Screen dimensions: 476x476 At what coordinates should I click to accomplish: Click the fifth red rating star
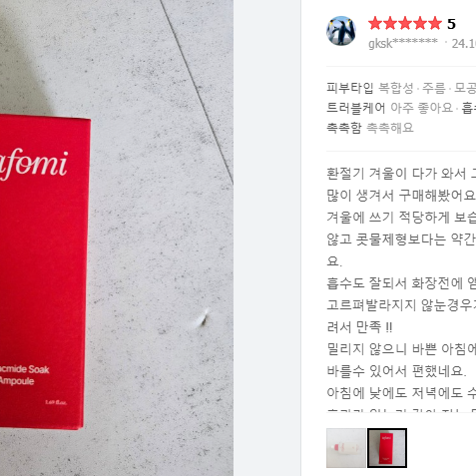(435, 24)
